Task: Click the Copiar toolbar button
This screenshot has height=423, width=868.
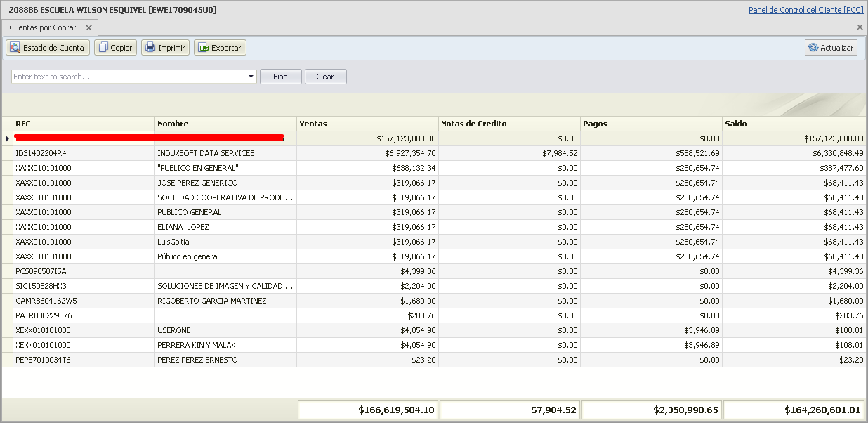Action: (x=115, y=48)
